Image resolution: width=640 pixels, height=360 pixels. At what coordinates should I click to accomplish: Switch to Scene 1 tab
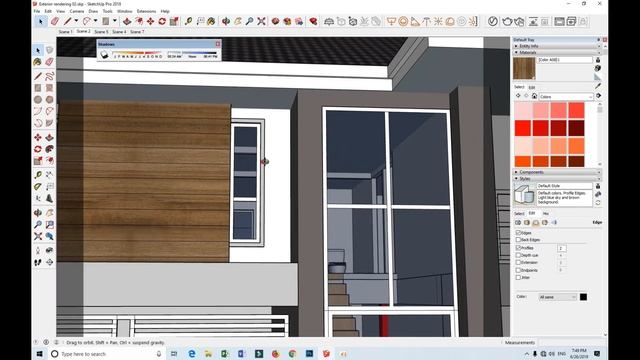pos(65,31)
